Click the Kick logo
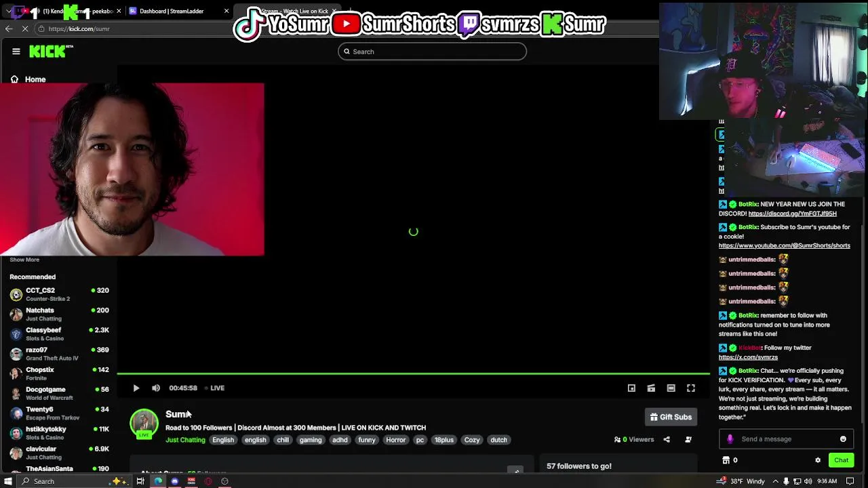Image resolution: width=868 pixels, height=488 pixels. [50, 52]
